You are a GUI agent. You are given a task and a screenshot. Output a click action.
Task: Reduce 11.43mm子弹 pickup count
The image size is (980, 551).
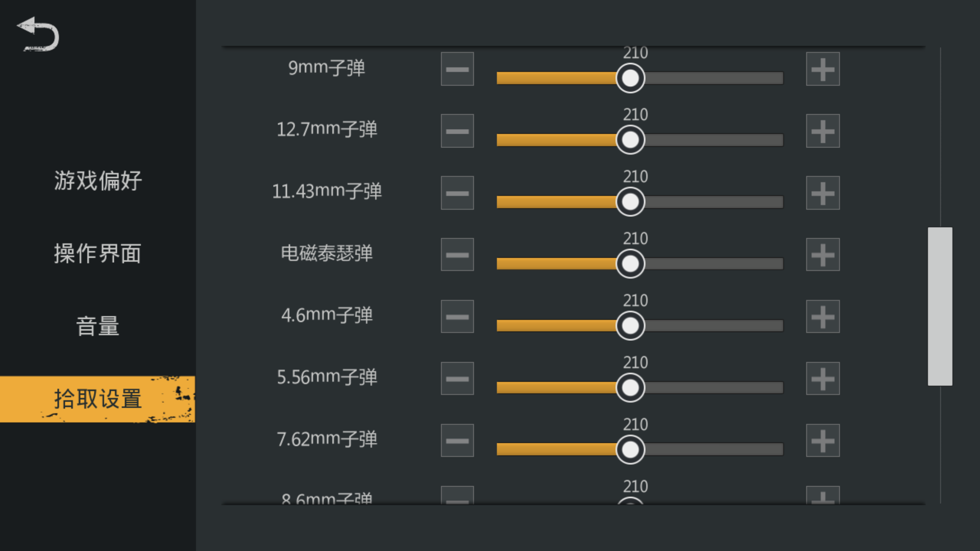(x=457, y=193)
